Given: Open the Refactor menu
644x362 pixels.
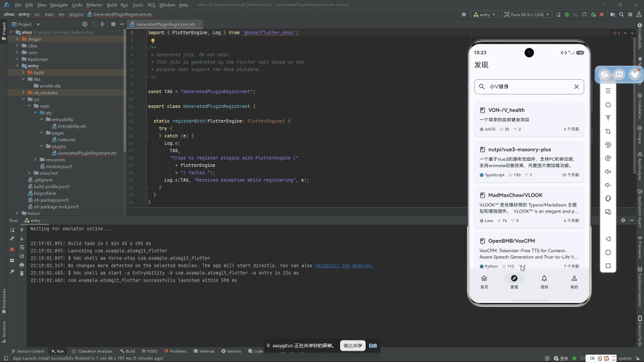Looking at the screenshot, I should click(95, 5).
